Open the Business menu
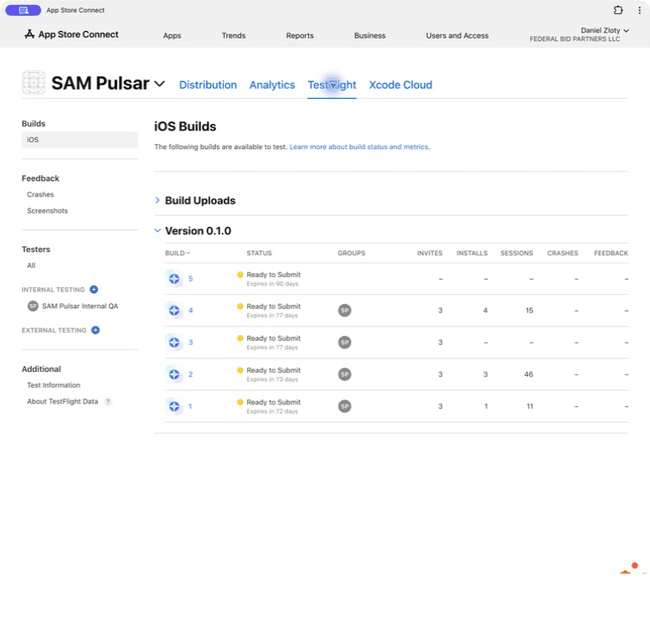Image resolution: width=650 pixels, height=644 pixels. coord(369,36)
